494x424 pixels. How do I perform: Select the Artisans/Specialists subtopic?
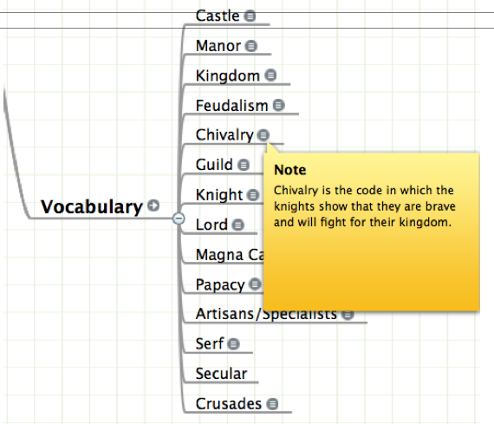(266, 314)
